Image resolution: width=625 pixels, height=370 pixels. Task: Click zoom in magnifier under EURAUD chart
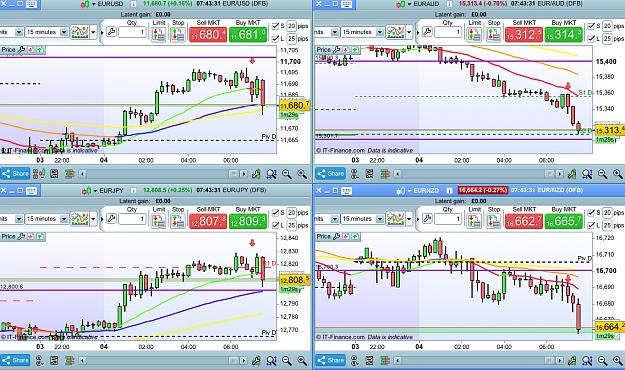[618, 174]
